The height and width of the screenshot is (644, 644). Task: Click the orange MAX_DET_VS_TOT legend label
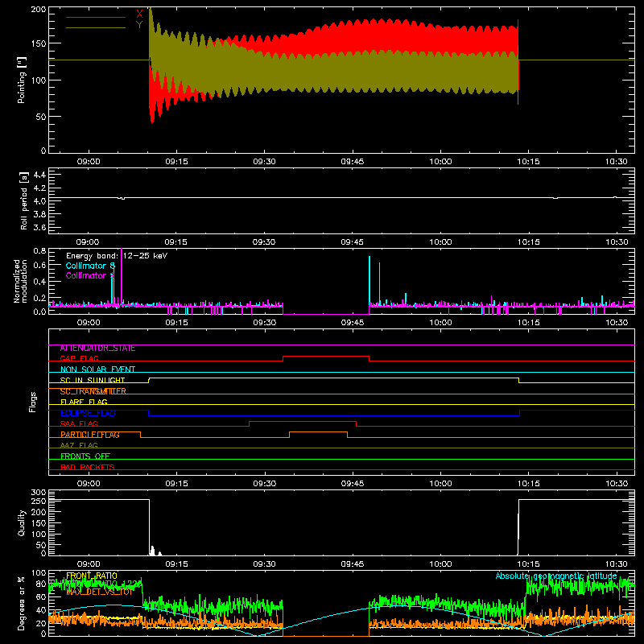click(100, 592)
